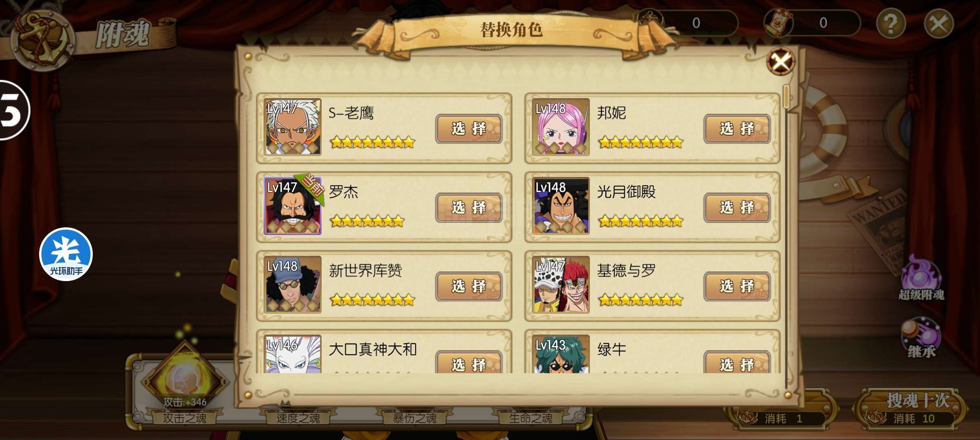Tap the scroll currency icon at top
The image size is (980, 440).
(778, 23)
